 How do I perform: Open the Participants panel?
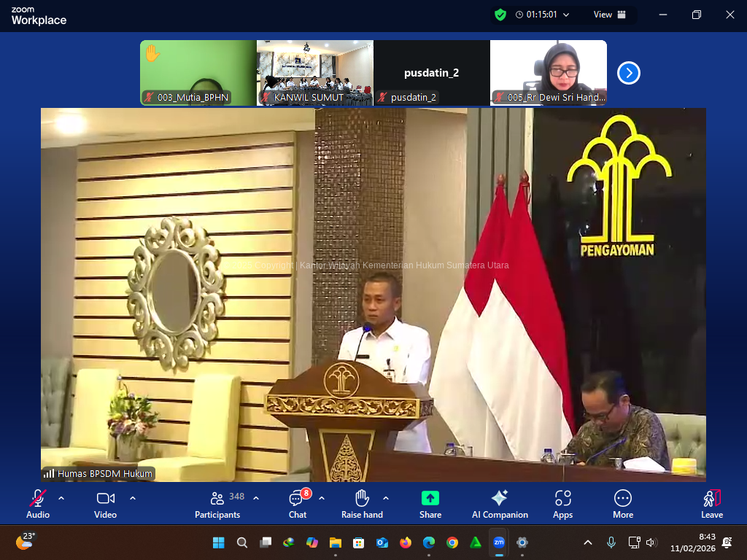[217, 504]
